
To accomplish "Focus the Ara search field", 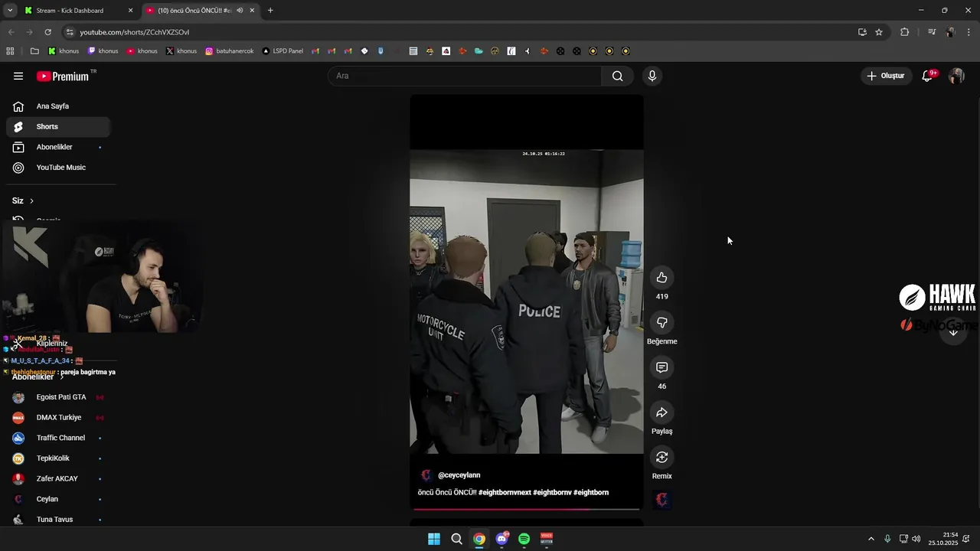I will click(465, 76).
